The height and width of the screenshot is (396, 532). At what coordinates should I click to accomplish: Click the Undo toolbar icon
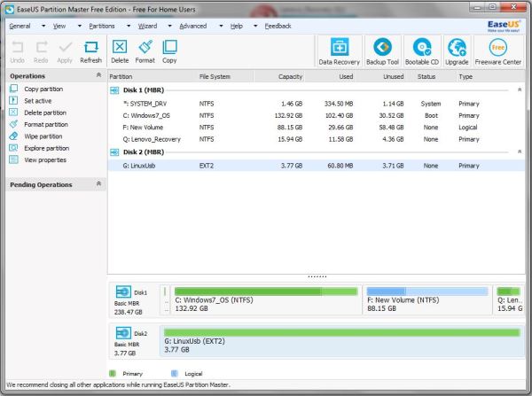pos(18,47)
